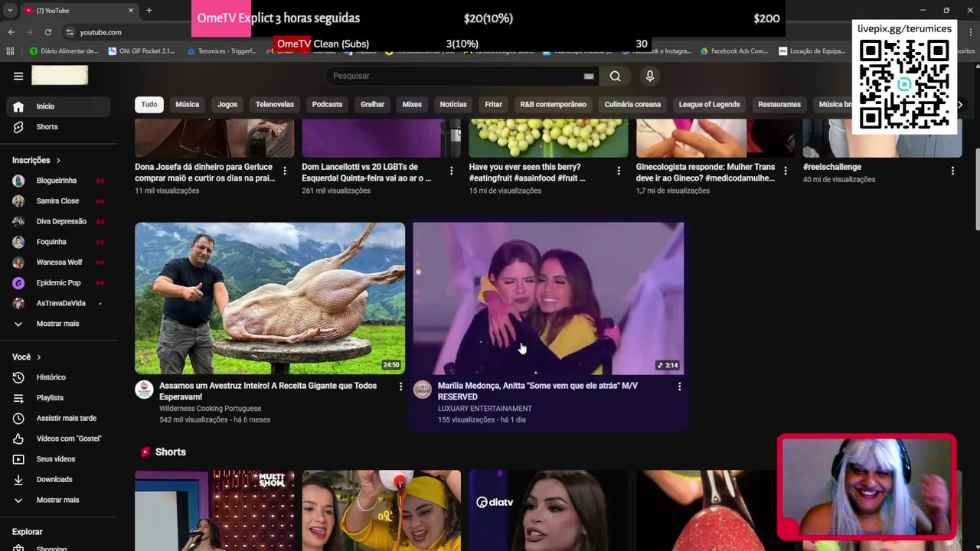
Task: Show more under Você section
Action: pyautogui.click(x=59, y=500)
